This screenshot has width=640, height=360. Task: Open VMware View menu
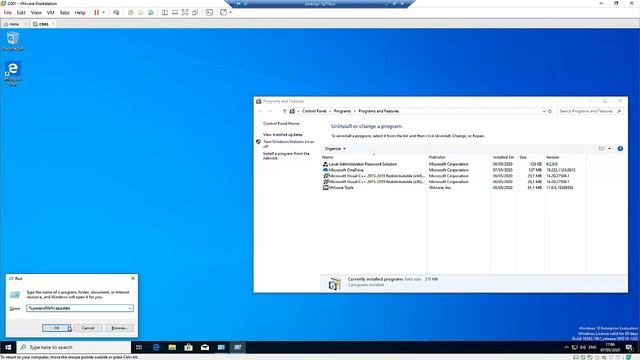tap(36, 13)
